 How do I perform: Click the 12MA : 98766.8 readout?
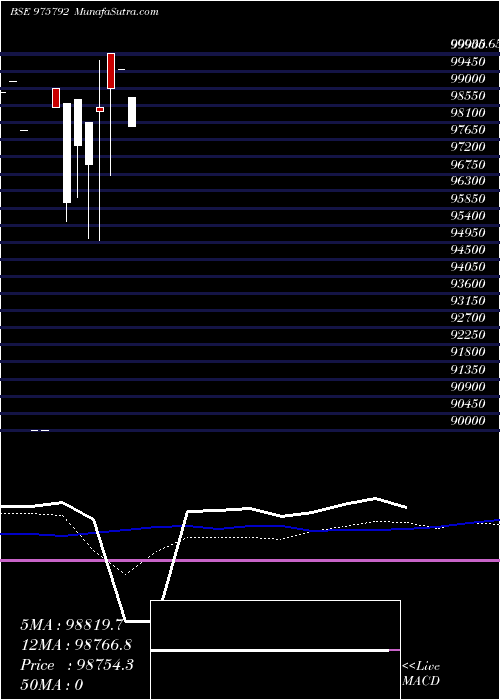76,645
